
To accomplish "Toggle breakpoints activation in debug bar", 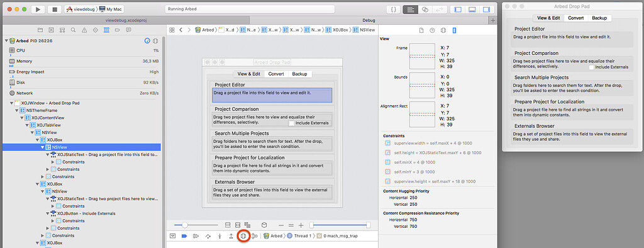I will pos(184,236).
